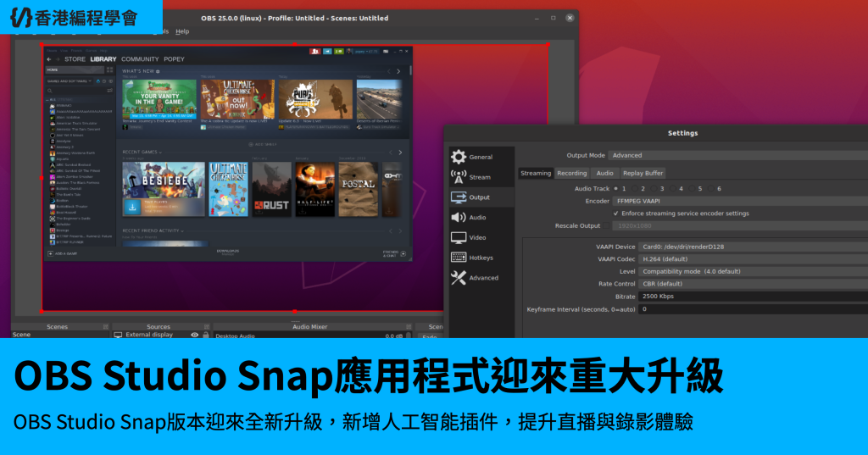The image size is (868, 455).
Task: Select Audio Track 5 radio button
Action: [692, 189]
